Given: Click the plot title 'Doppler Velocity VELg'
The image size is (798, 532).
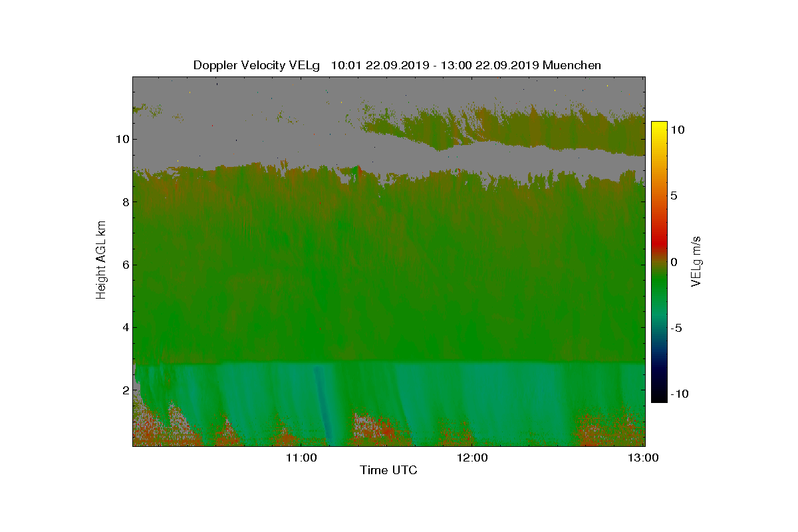Looking at the screenshot, I should click(256, 65).
